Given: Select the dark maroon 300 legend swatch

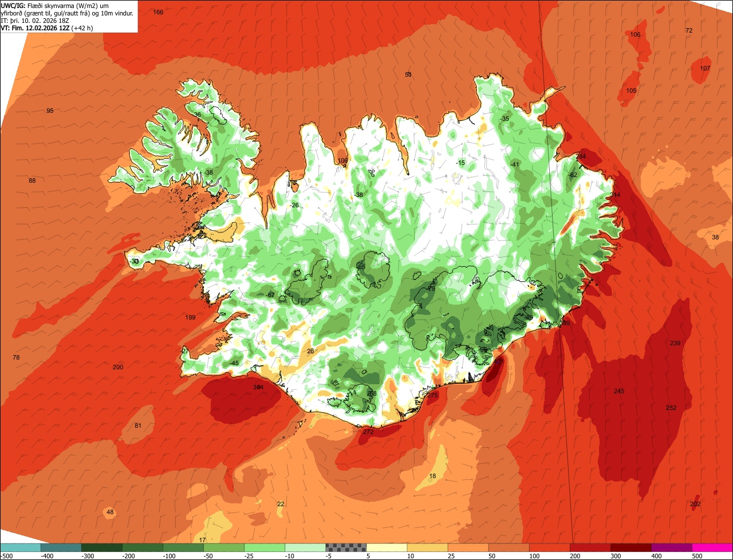Looking at the screenshot, I should click(630, 547).
